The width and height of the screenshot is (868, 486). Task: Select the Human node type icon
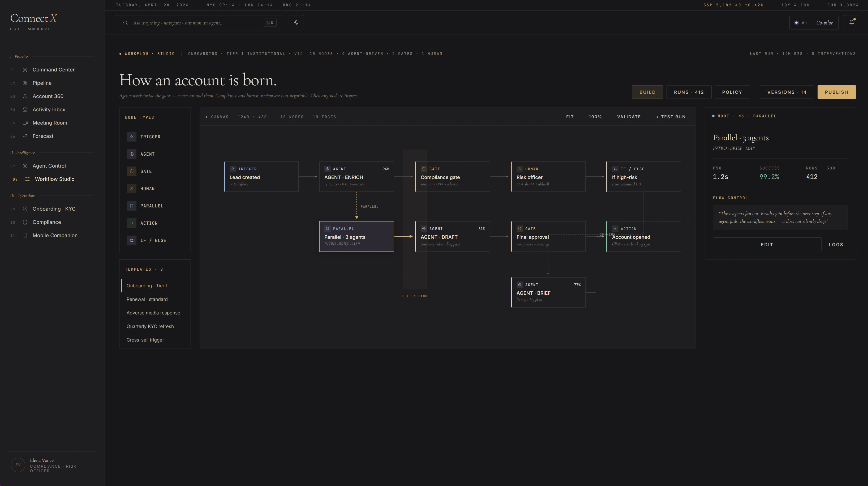(132, 188)
